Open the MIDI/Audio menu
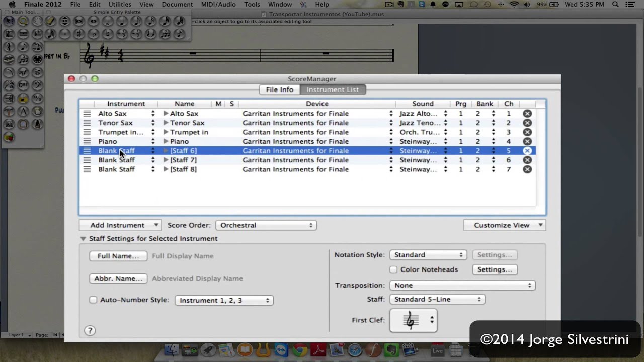This screenshot has height=362, width=644. (218, 5)
